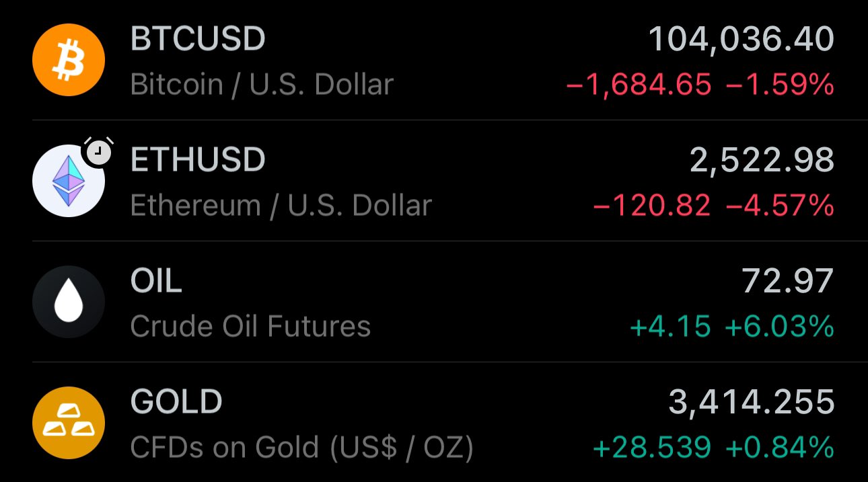Select the ETHUSD ticker symbol
Screen dimensions: 868x482
pos(198,160)
